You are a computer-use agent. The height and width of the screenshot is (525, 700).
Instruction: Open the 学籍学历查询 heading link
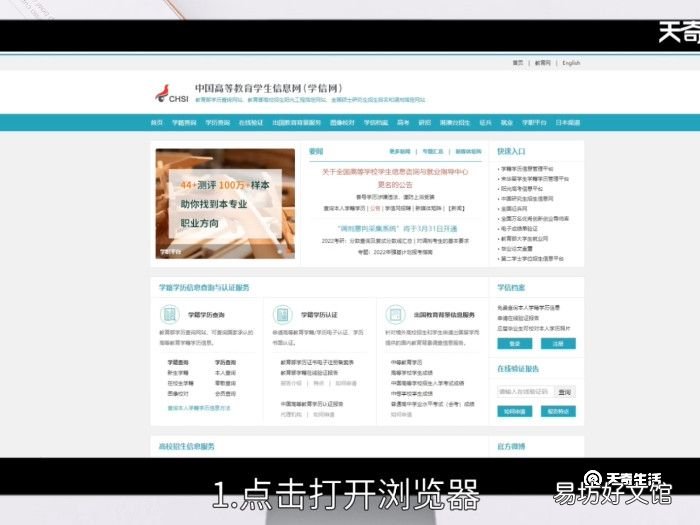point(206,315)
